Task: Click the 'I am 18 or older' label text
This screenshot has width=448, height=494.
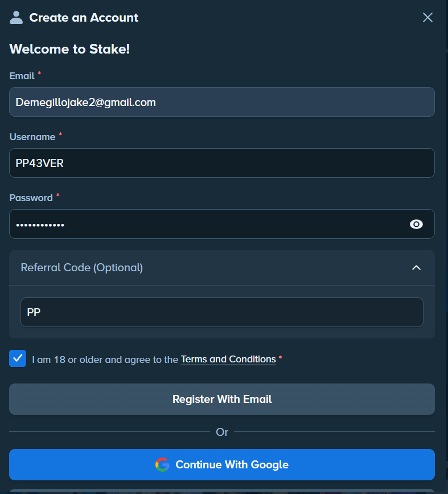Action: click(105, 360)
